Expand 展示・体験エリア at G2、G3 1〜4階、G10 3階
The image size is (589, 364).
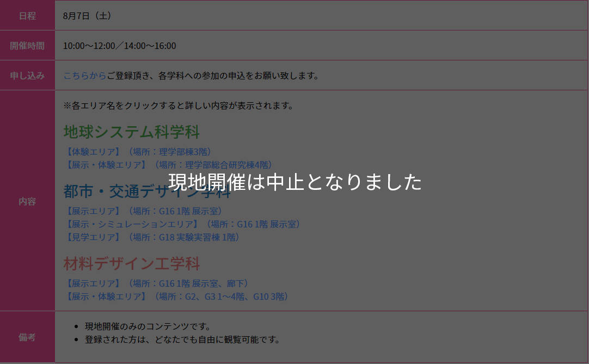tap(176, 296)
